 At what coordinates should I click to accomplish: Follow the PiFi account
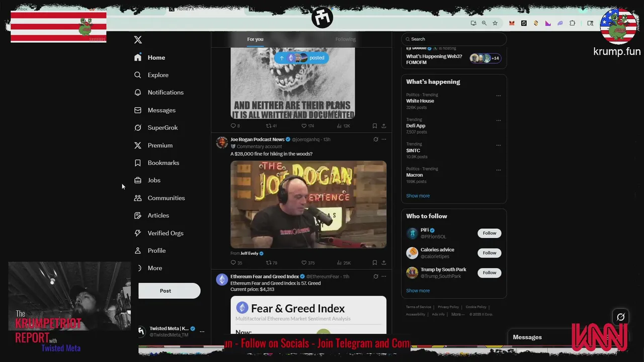point(490,233)
